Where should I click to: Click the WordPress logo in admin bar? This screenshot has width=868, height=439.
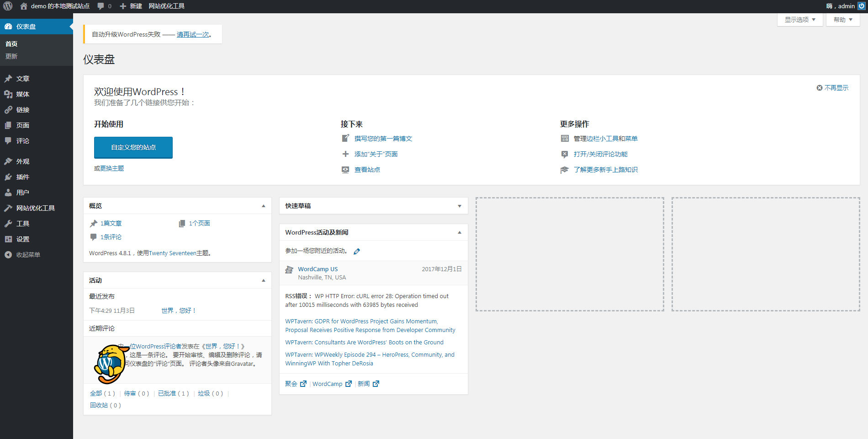8,6
